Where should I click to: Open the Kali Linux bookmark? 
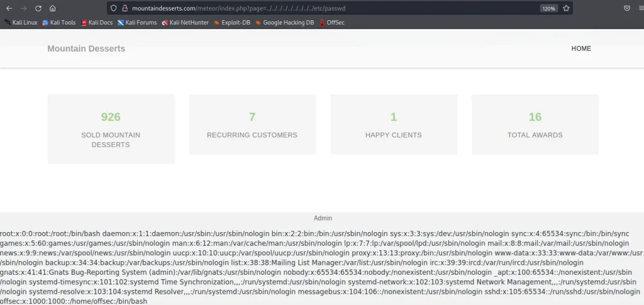coord(21,23)
